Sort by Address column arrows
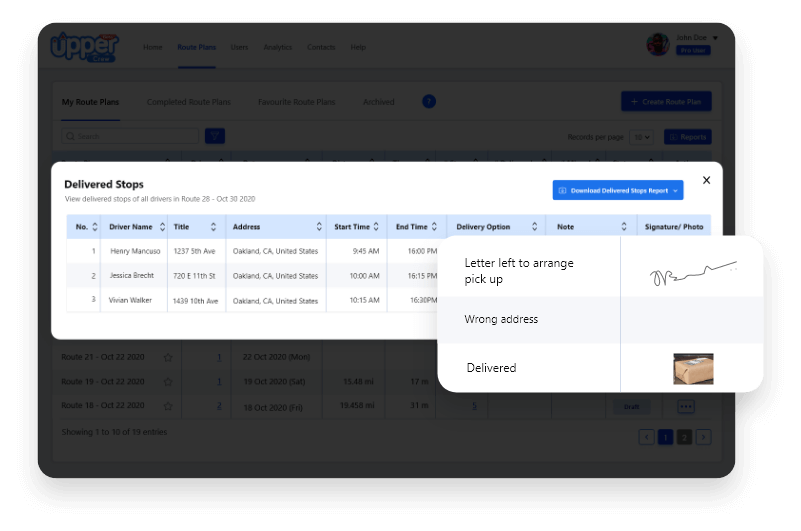This screenshot has height=531, width=801. [319, 226]
